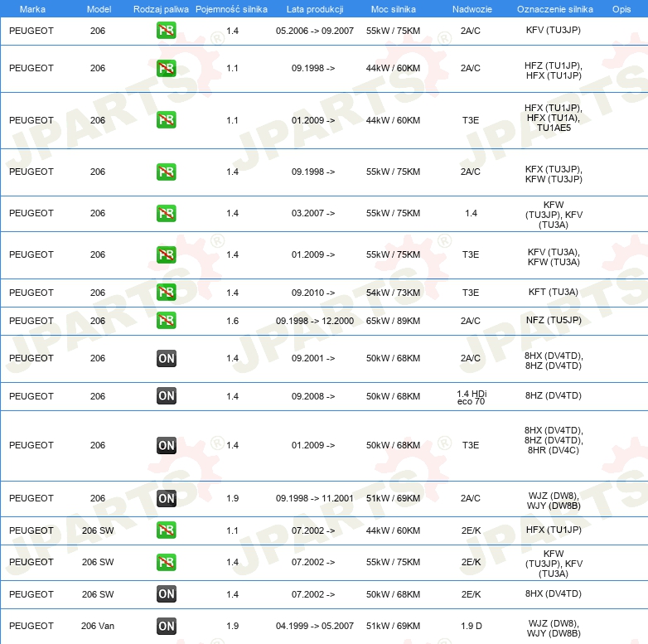Select the 09.2001 -> production date cell

click(313, 358)
